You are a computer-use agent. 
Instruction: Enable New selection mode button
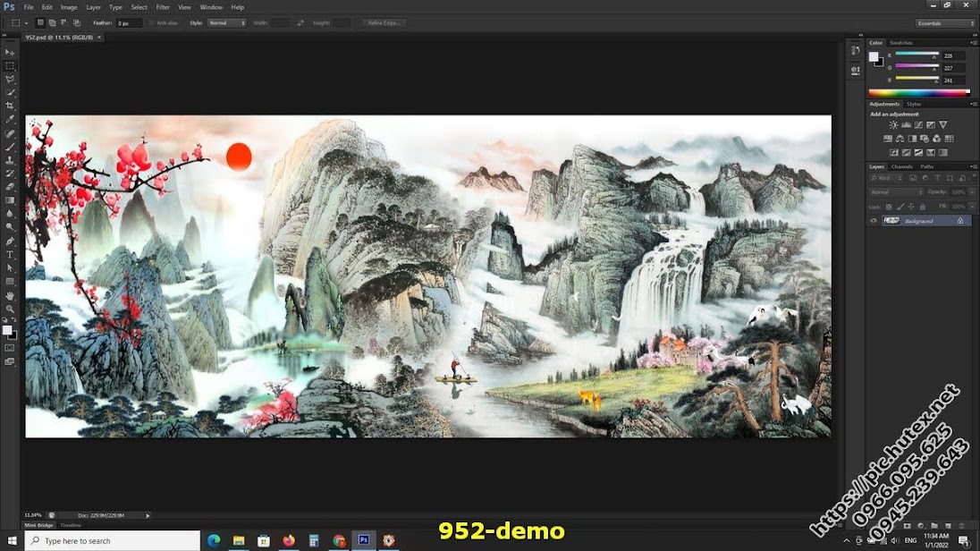tap(40, 23)
